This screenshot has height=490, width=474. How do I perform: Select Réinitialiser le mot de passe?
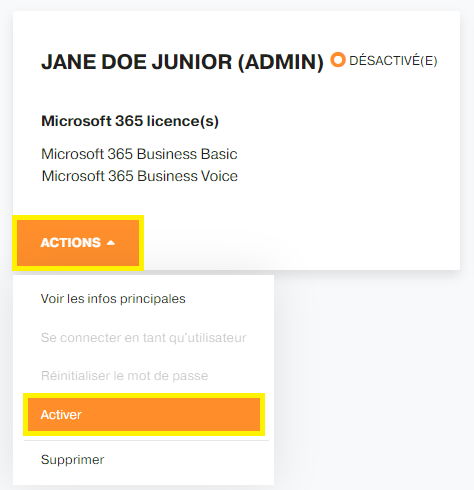tap(124, 376)
